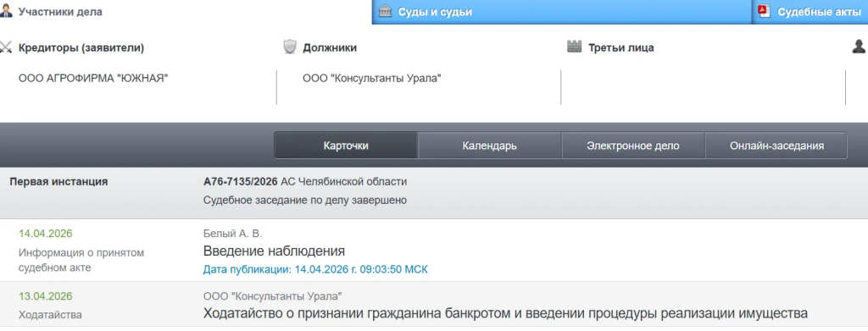The height and width of the screenshot is (331, 868).
Task: Open the Судебные акты tab
Action: (x=810, y=12)
